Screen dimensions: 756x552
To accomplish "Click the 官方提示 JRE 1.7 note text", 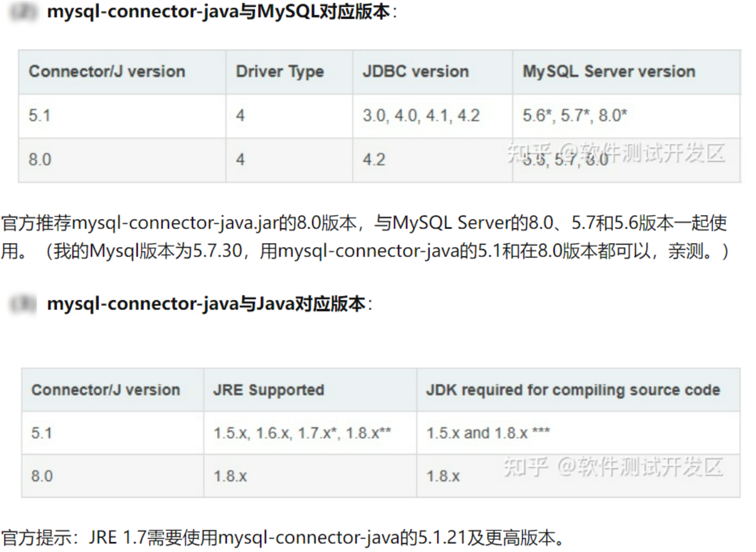I will (283, 537).
